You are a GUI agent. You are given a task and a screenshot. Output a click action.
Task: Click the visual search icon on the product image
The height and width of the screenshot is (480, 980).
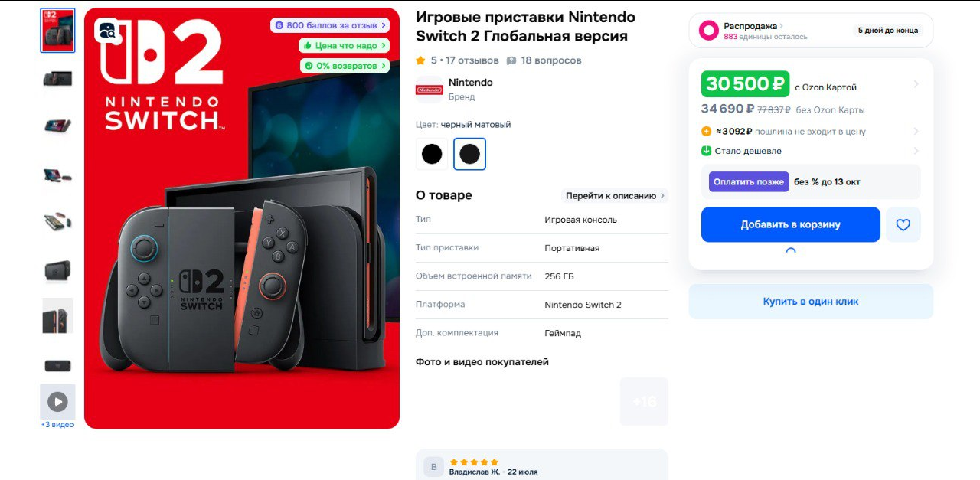(107, 31)
